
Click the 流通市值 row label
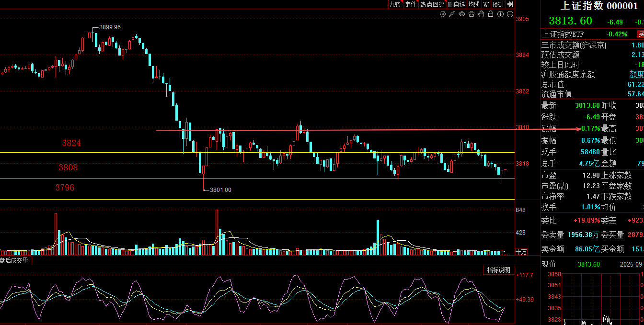click(556, 94)
